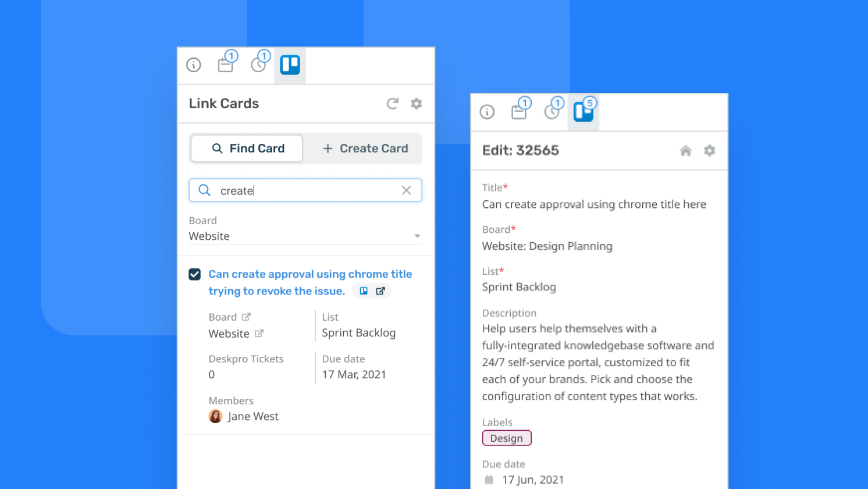Click inside the search field containing create

(x=291, y=190)
